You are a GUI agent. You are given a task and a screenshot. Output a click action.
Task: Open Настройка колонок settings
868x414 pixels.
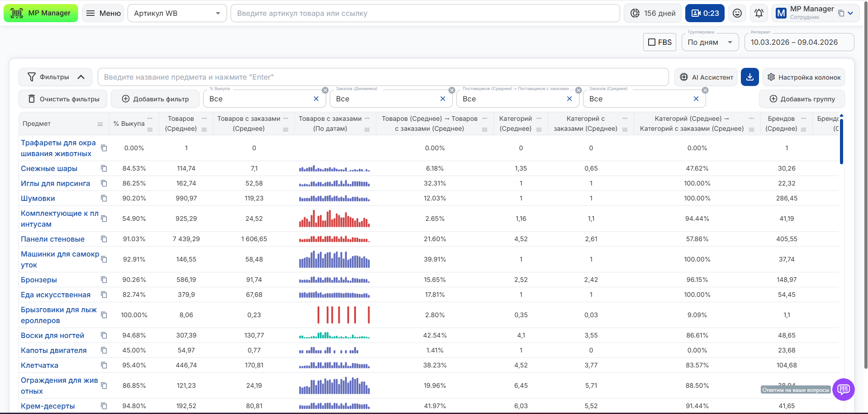coord(803,77)
